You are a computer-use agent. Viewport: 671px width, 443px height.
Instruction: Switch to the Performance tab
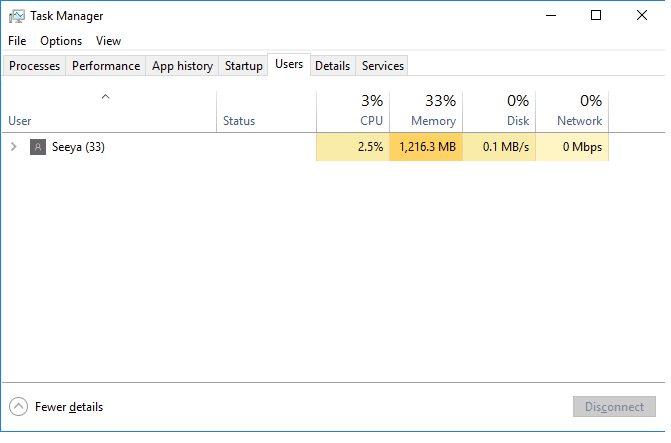pyautogui.click(x=106, y=66)
